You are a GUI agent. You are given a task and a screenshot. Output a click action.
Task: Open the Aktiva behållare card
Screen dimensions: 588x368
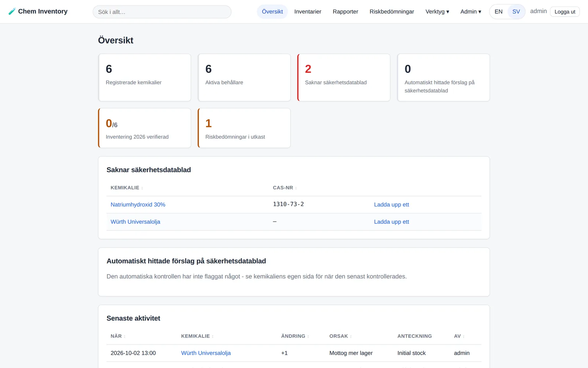[244, 78]
